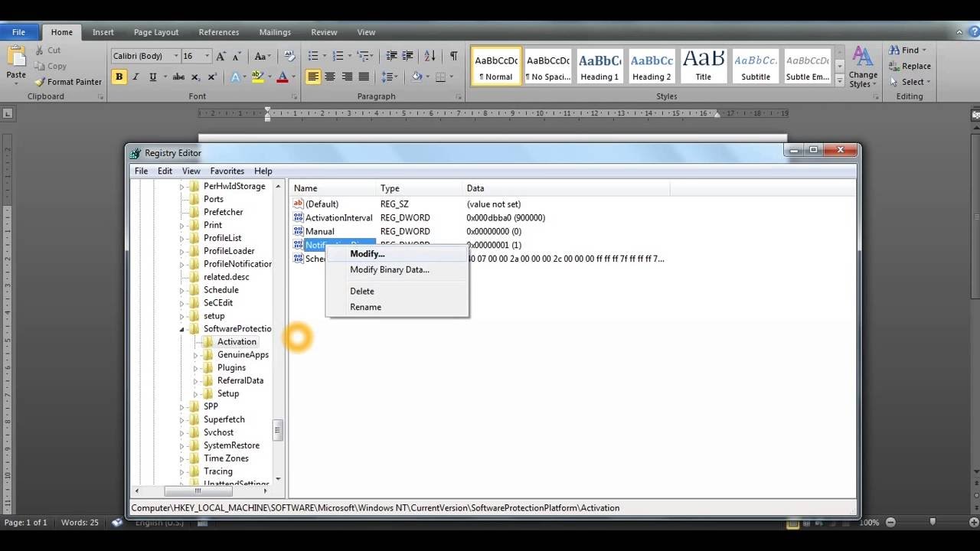Choose Delete in the context menu
Screen dimensions: 980x551
[397, 291]
